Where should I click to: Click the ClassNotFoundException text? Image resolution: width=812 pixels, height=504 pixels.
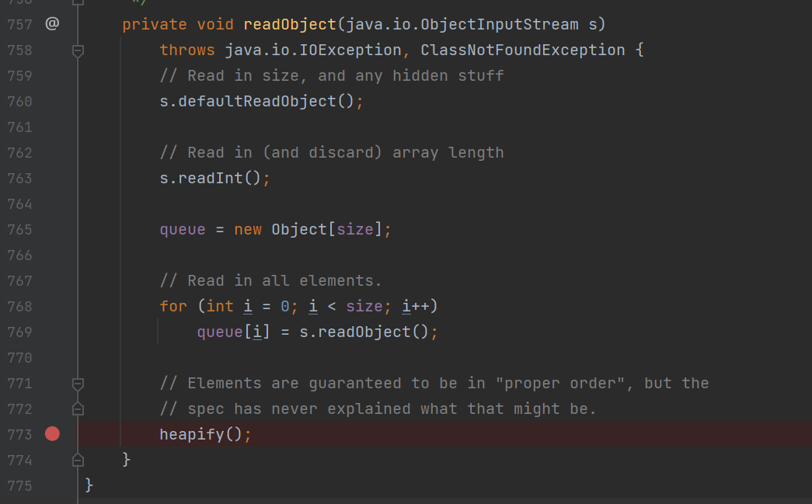pyautogui.click(x=522, y=50)
